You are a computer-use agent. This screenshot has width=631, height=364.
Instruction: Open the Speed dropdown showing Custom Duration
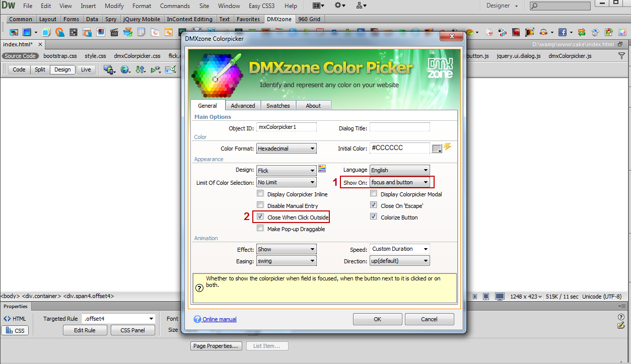pyautogui.click(x=400, y=249)
